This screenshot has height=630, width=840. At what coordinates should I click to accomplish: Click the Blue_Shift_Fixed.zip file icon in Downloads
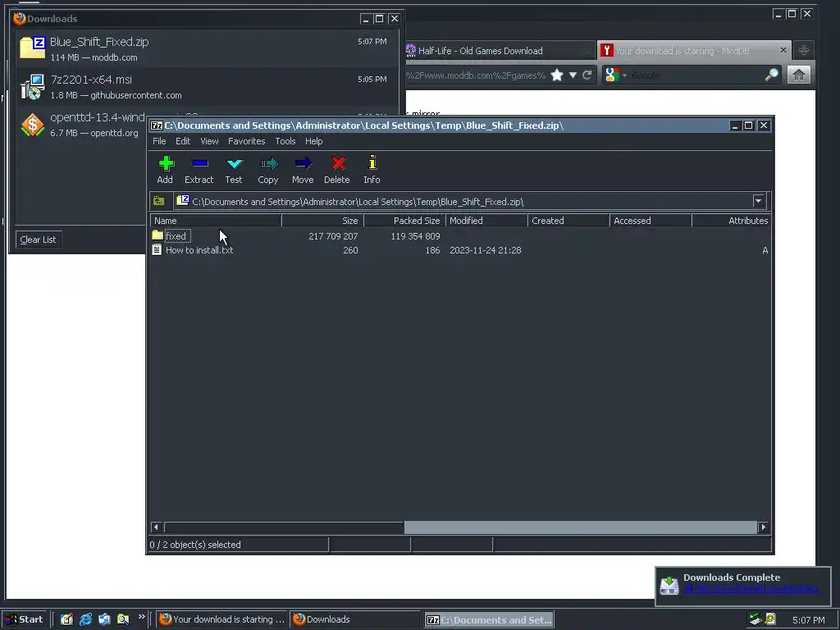point(32,47)
